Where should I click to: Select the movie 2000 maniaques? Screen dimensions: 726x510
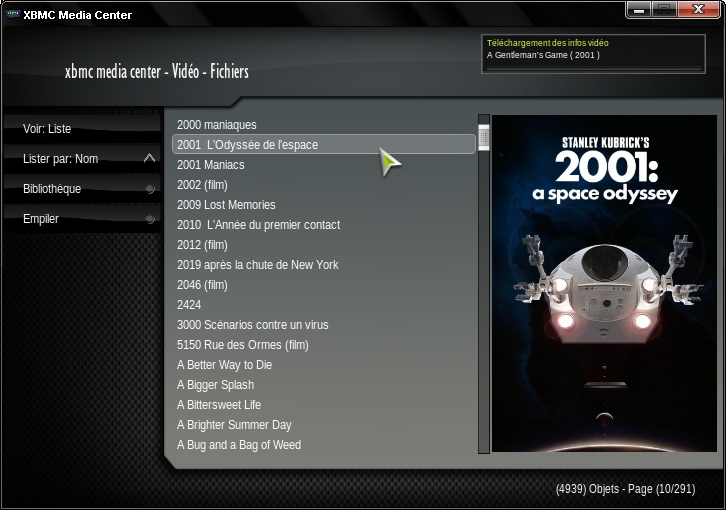pyautogui.click(x=324, y=125)
